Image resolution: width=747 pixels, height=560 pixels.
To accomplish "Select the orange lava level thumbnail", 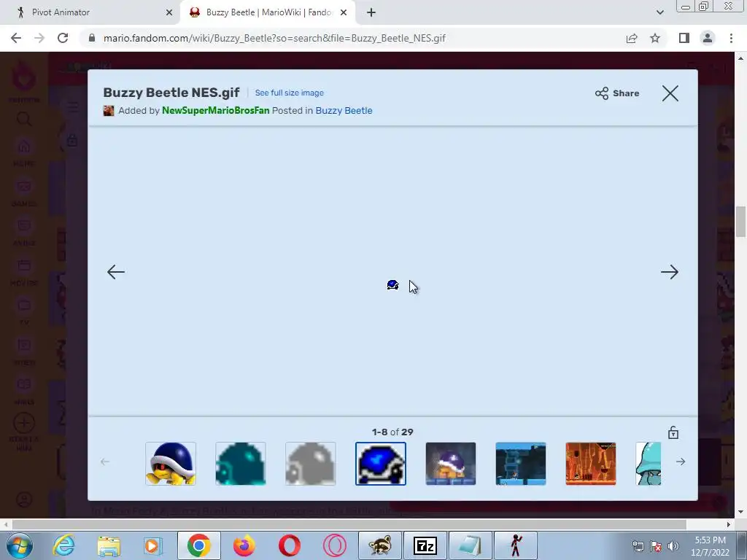I will click(x=591, y=463).
